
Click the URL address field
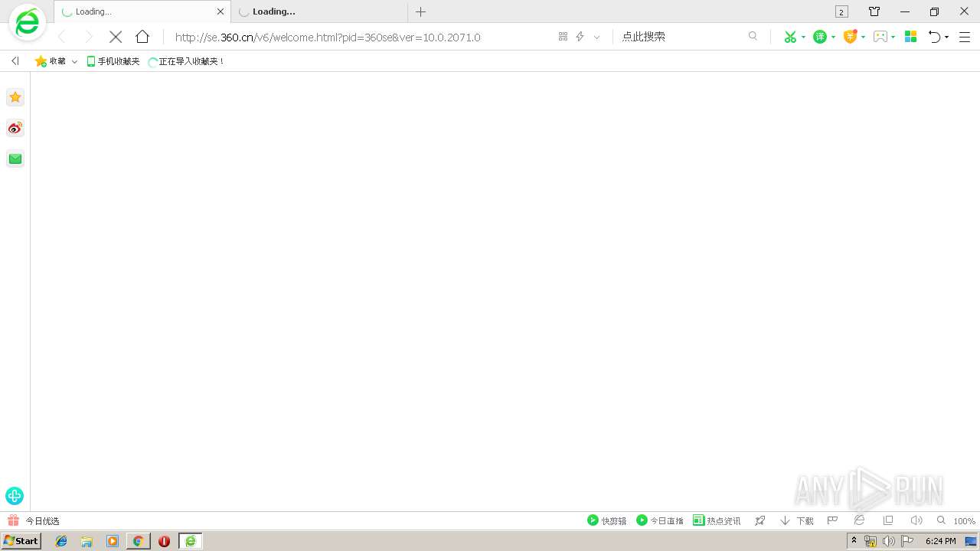click(360, 37)
